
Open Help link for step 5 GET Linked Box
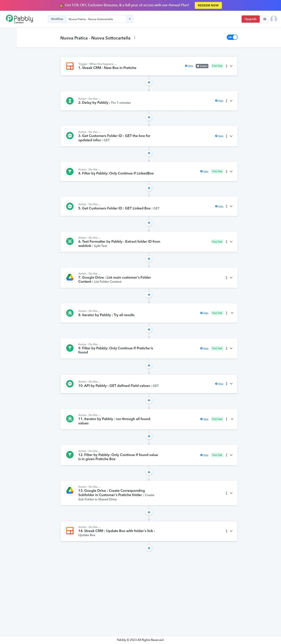point(219,206)
